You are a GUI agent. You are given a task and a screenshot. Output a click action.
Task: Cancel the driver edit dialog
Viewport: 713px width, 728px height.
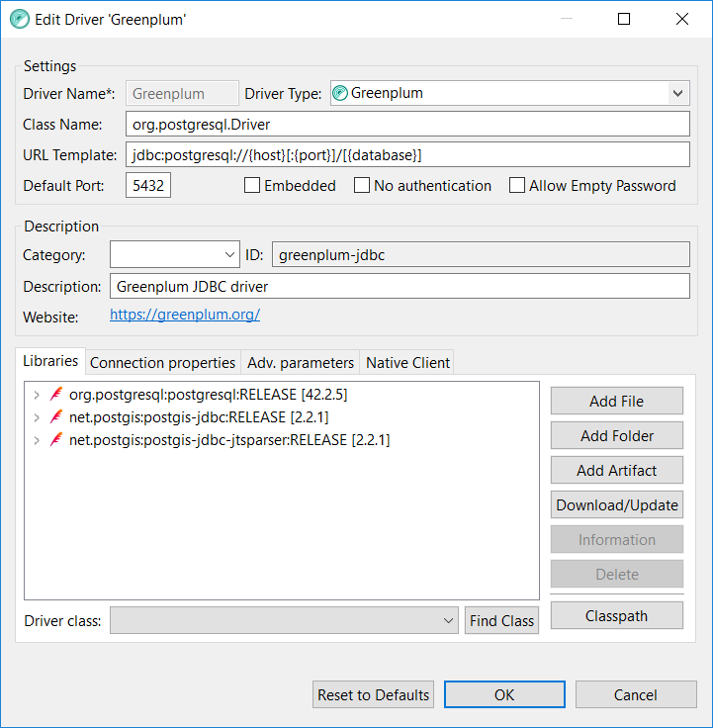(636, 694)
